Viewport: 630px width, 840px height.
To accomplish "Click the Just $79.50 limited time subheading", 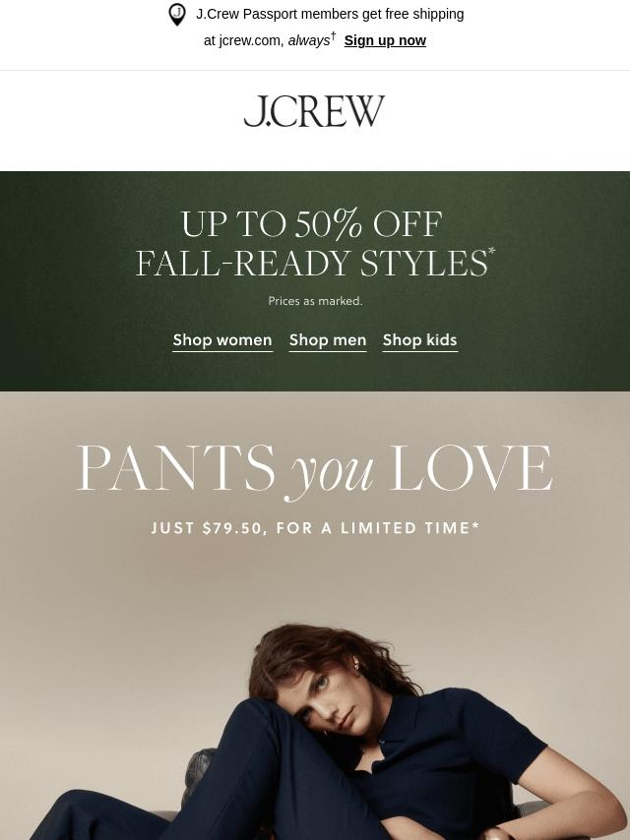I will tap(315, 528).
